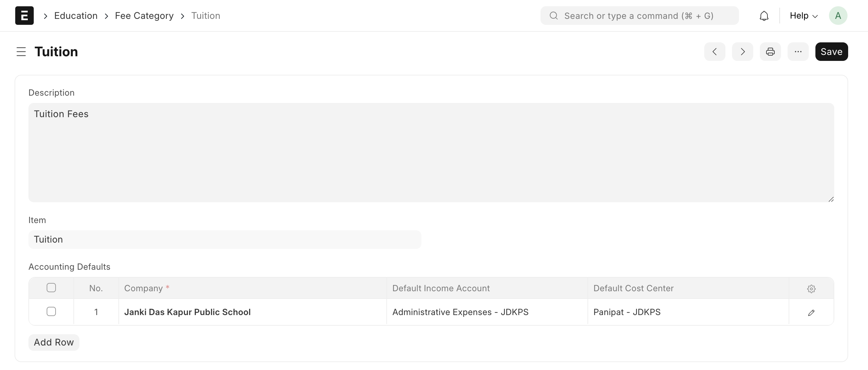Click the Add Row button

54,343
